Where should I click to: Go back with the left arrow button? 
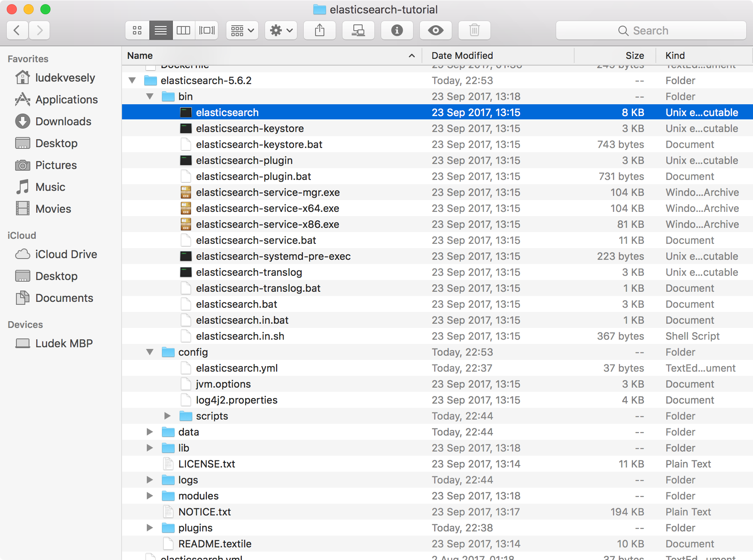click(x=17, y=30)
